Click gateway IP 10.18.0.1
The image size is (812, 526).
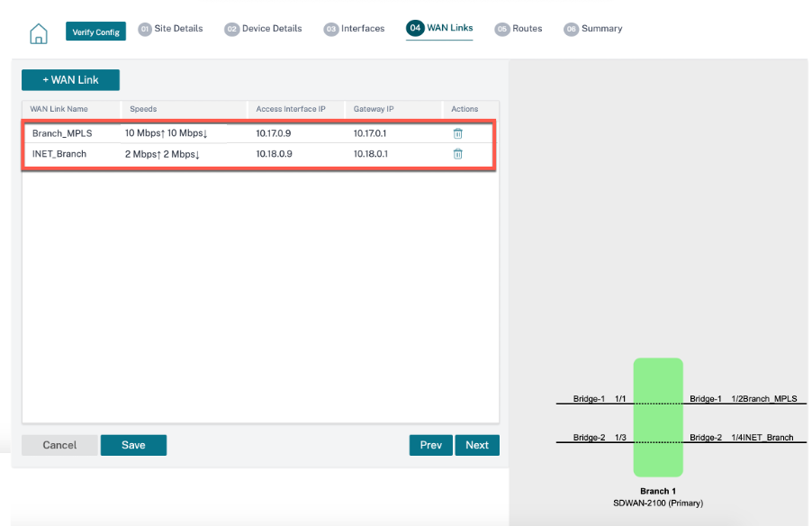[x=371, y=154]
